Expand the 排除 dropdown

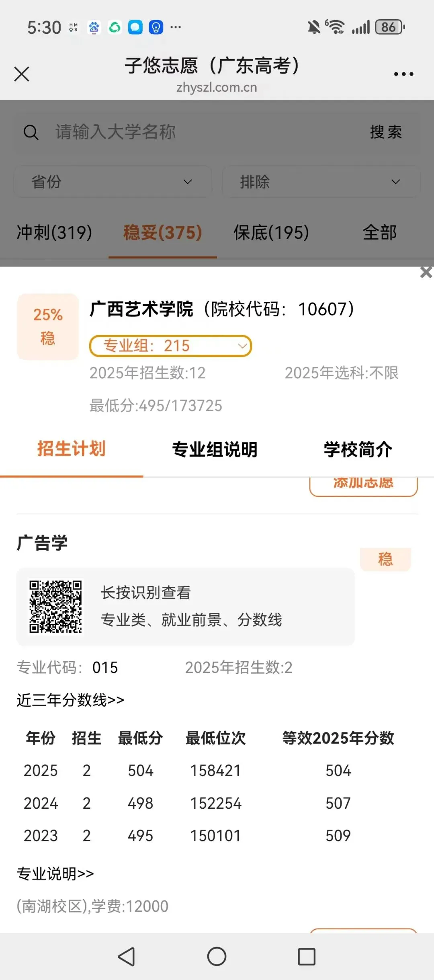click(321, 182)
